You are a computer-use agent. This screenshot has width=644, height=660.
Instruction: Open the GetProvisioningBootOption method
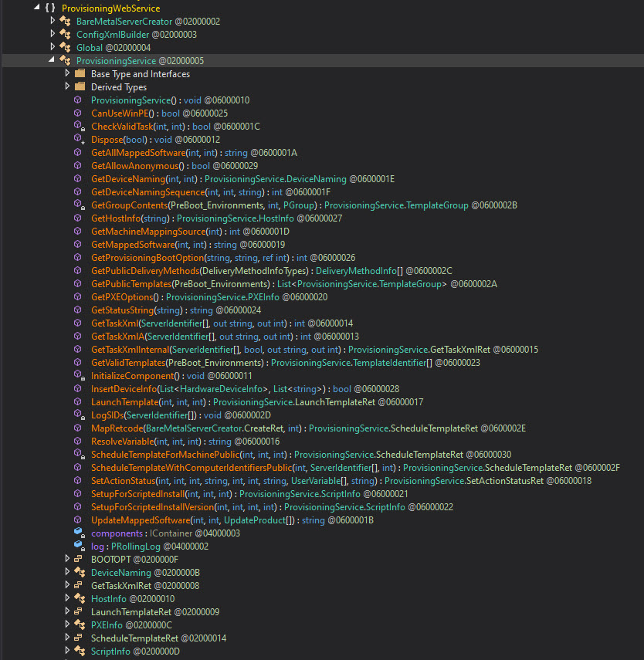click(223, 258)
